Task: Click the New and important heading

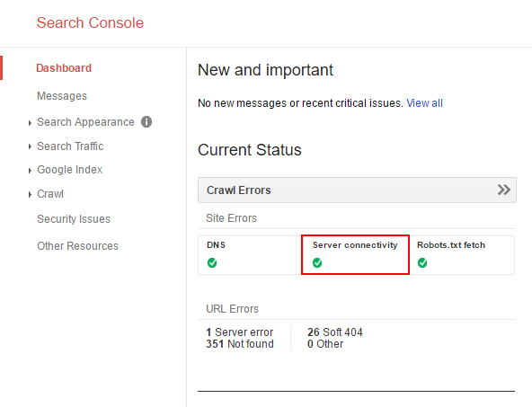Action: 266,70
